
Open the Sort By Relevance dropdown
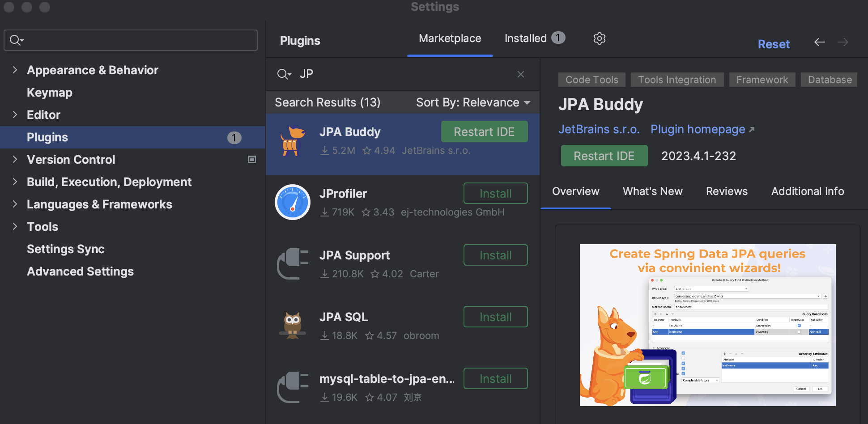473,103
